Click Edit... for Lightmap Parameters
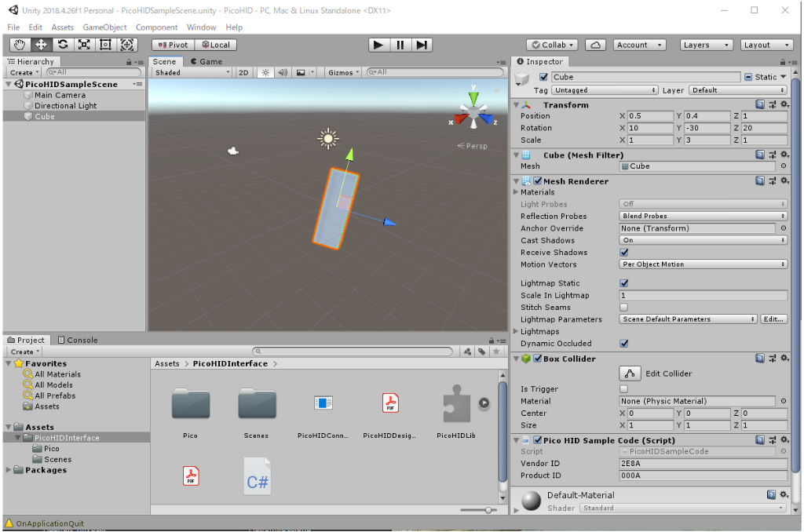This screenshot has width=804, height=532. [x=773, y=319]
